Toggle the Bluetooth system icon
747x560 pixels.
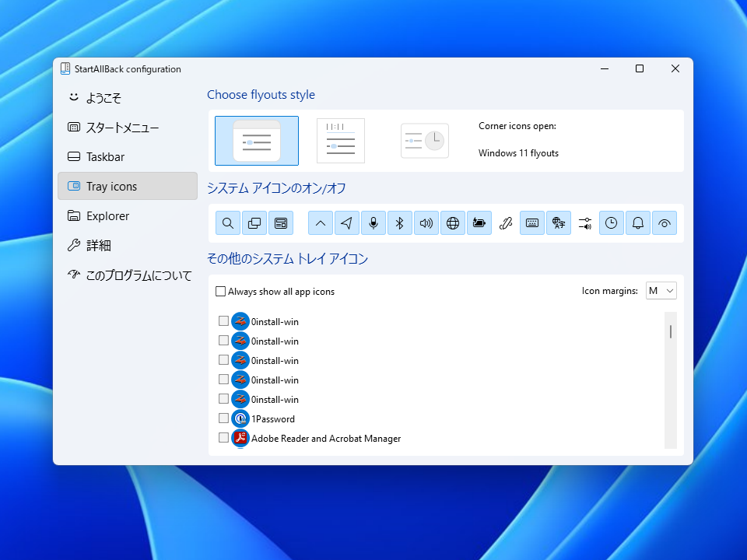400,223
